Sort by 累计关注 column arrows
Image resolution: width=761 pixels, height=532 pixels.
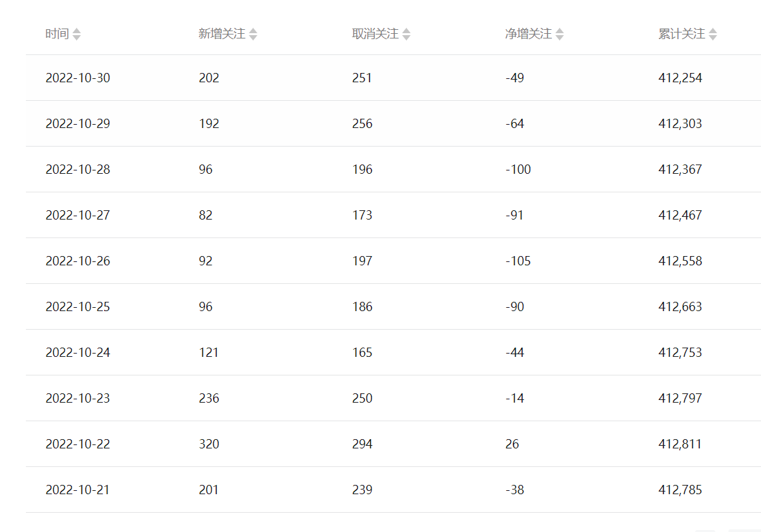[713, 34]
